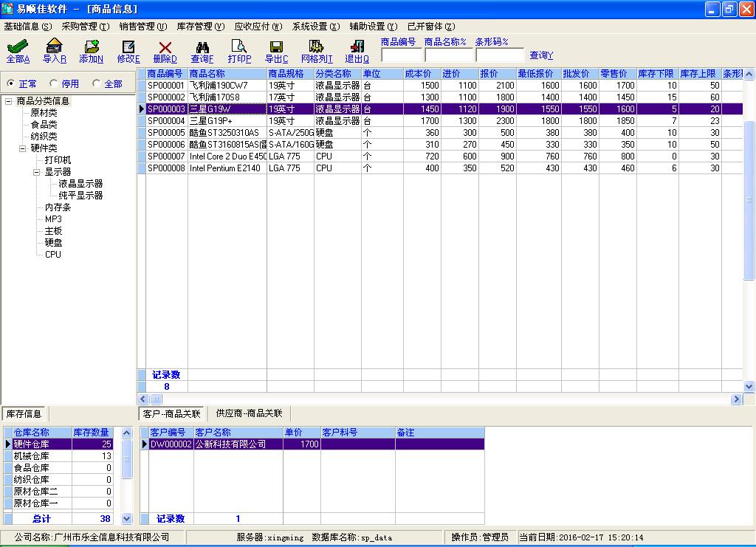756x547 pixels.
Task: Click the 退出 (Exit) toolbar icon
Action: pos(357,47)
